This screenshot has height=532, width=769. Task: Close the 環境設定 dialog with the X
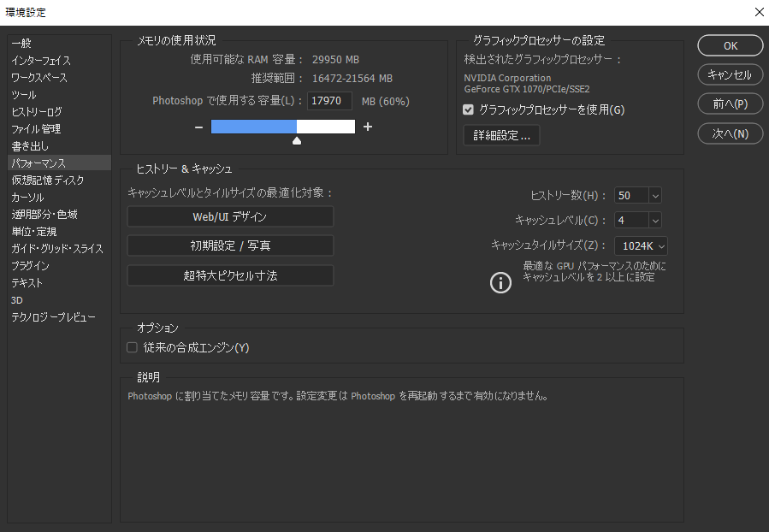click(759, 12)
